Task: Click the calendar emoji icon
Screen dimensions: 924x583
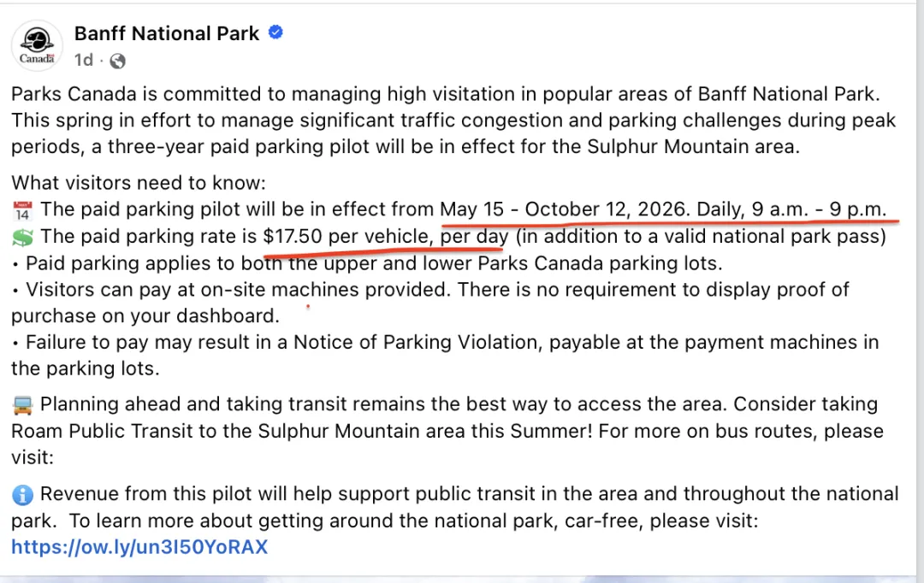Action: pos(22,210)
